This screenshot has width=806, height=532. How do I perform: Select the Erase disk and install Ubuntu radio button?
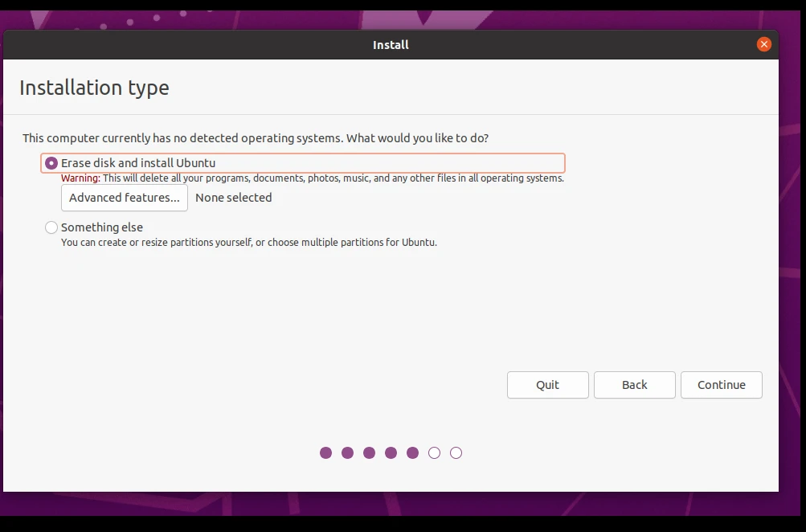(x=51, y=163)
